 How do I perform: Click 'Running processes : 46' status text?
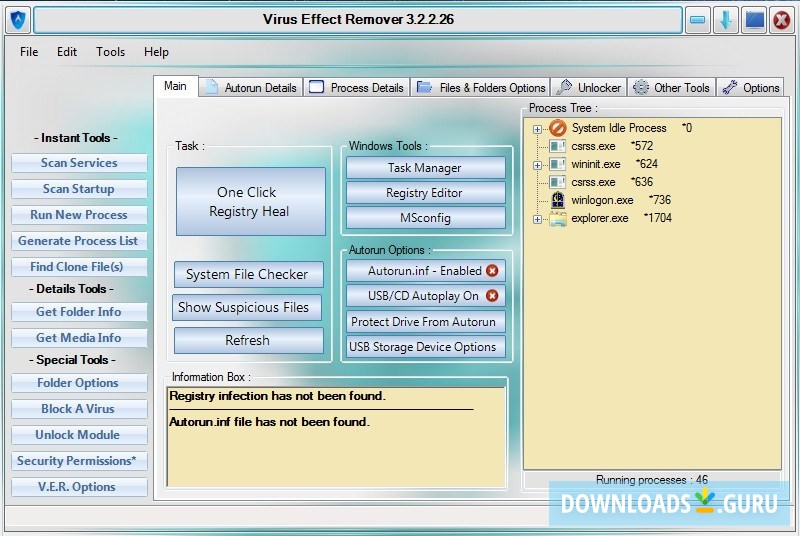652,480
